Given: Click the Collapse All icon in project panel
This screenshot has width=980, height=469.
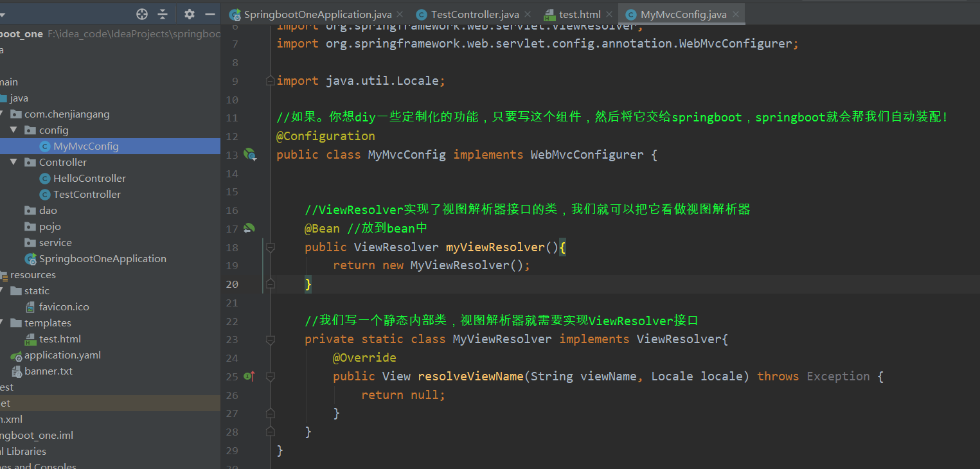Looking at the screenshot, I should tap(163, 13).
